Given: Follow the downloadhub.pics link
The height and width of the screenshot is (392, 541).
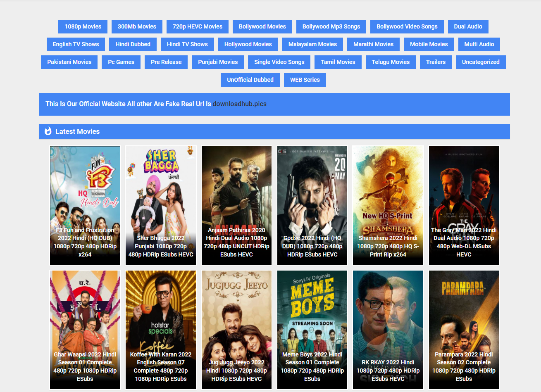Looking at the screenshot, I should (240, 104).
